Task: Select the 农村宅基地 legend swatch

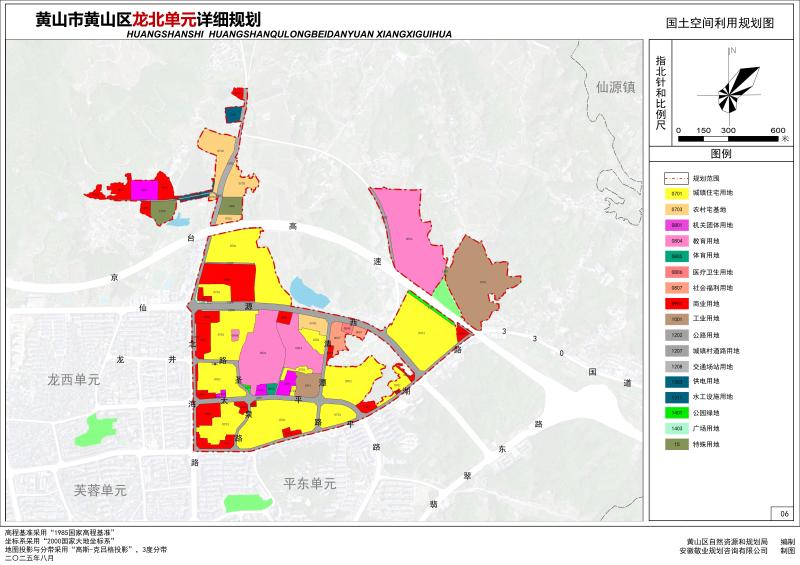Action: tap(677, 210)
